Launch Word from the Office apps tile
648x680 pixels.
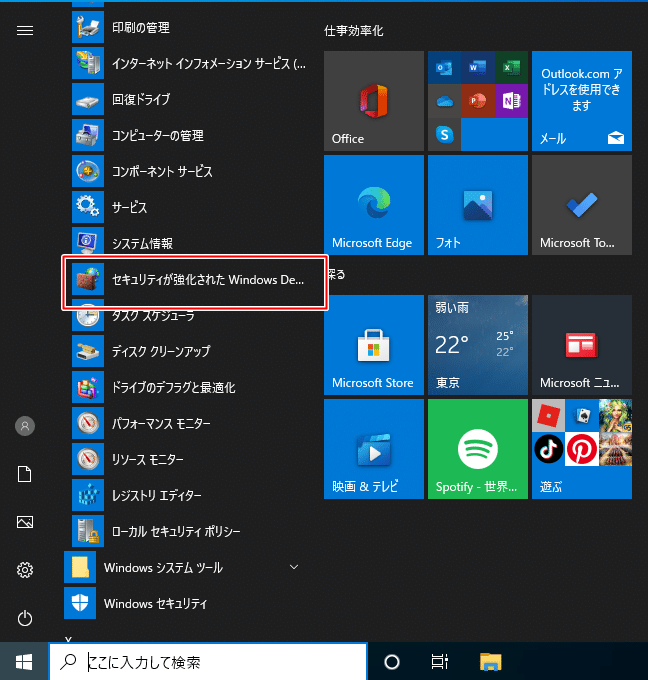[x=478, y=67]
